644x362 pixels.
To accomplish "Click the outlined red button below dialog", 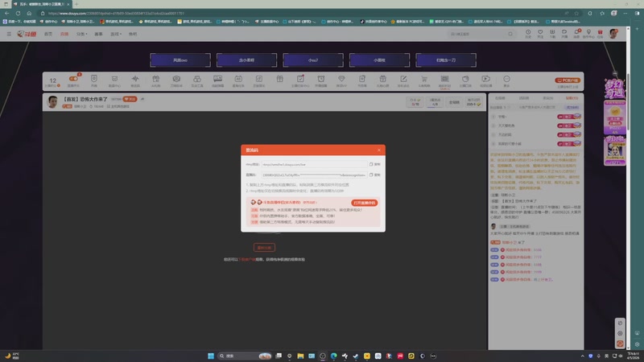I will tap(264, 248).
